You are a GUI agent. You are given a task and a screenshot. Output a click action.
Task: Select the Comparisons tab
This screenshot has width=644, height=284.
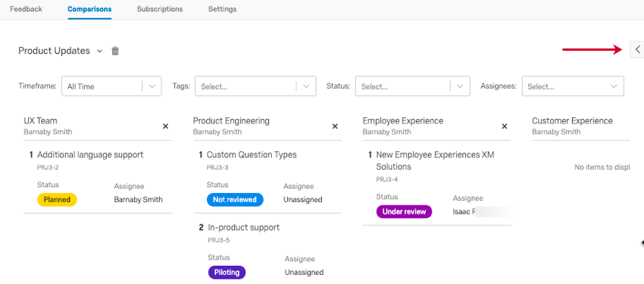click(x=89, y=9)
